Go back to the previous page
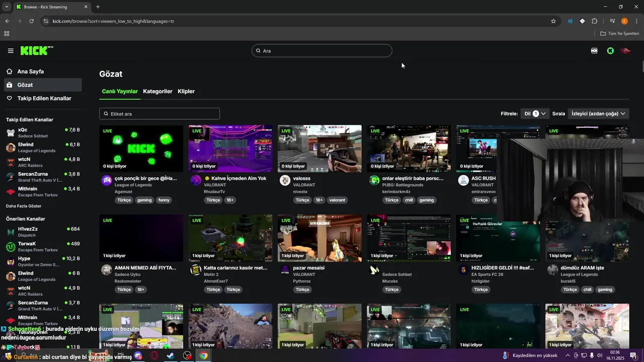This screenshot has height=362, width=644. tap(7, 21)
